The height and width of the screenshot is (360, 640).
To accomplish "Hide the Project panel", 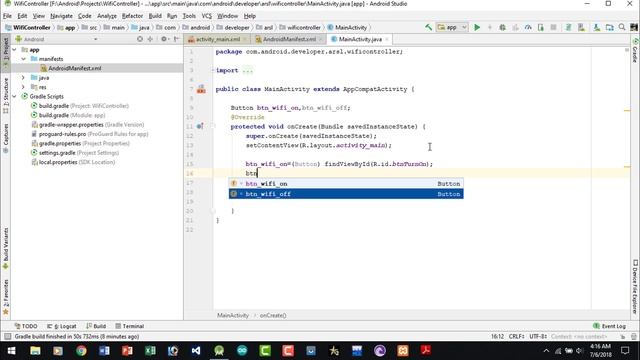I will [176, 39].
